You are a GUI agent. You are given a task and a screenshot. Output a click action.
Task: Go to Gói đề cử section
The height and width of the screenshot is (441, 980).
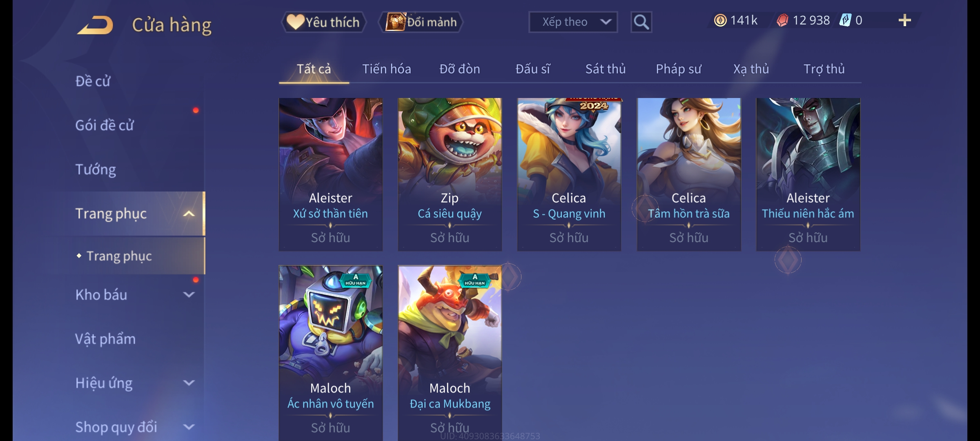105,125
